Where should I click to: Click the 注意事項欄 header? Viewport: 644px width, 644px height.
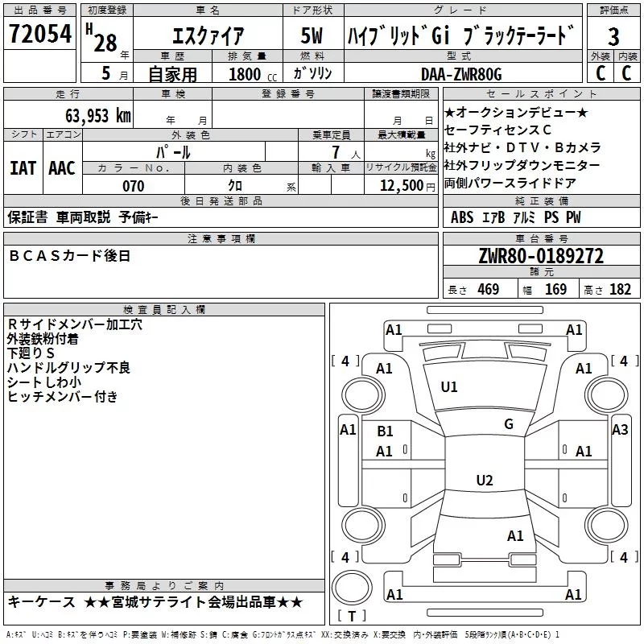[221, 238]
